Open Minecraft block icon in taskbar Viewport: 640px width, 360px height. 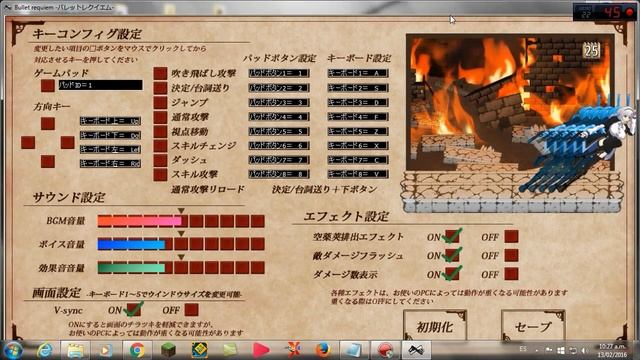(168, 350)
